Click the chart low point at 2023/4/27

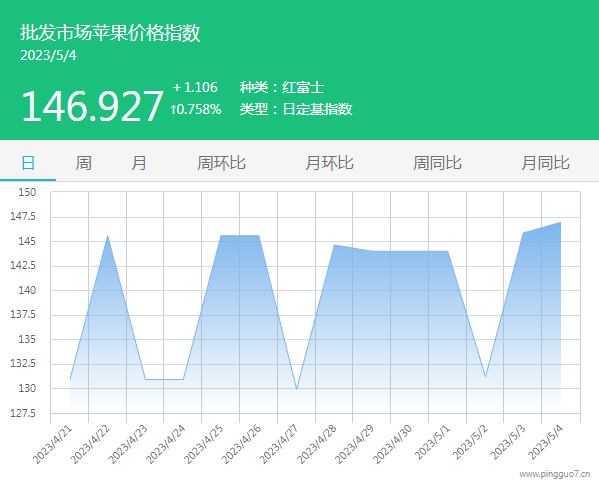[x=296, y=389]
